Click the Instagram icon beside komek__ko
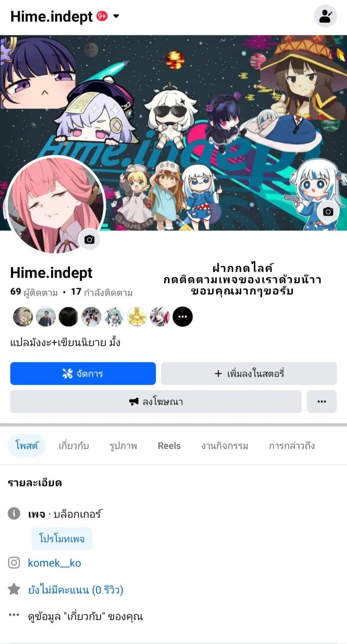Image resolution: width=347 pixels, height=644 pixels. (x=14, y=562)
